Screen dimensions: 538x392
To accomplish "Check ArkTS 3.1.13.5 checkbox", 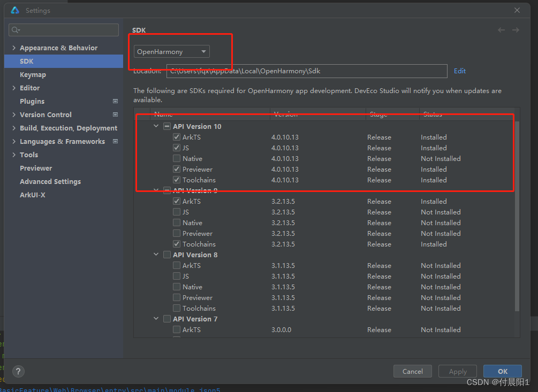I will point(176,265).
